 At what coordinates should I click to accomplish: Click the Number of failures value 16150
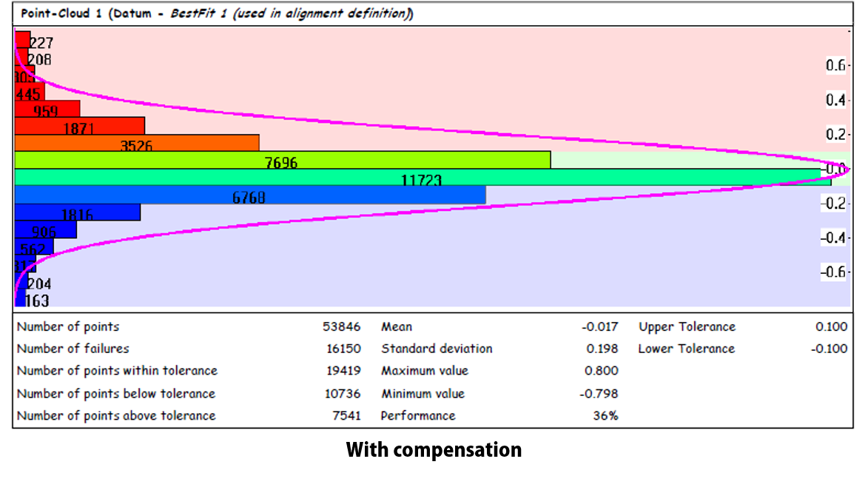point(342,349)
